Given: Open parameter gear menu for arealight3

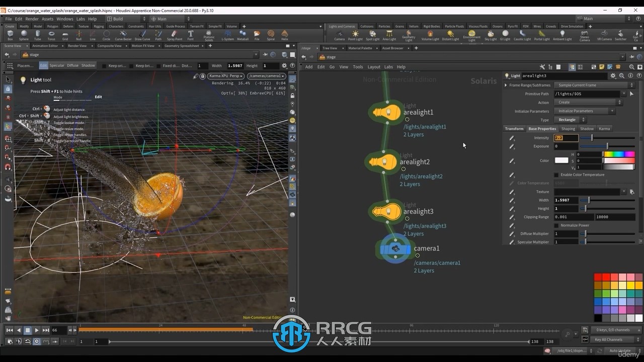Looking at the screenshot, I should [613, 76].
